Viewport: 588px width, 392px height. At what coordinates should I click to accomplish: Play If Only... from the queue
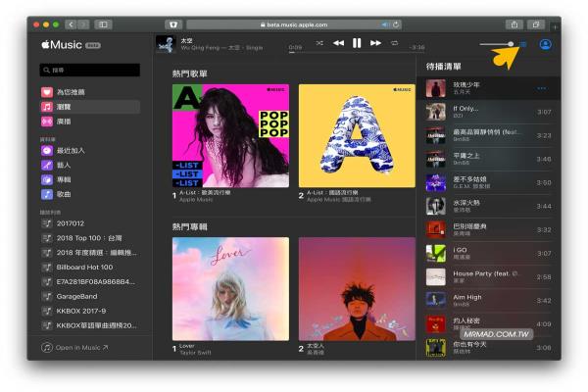coord(489,112)
